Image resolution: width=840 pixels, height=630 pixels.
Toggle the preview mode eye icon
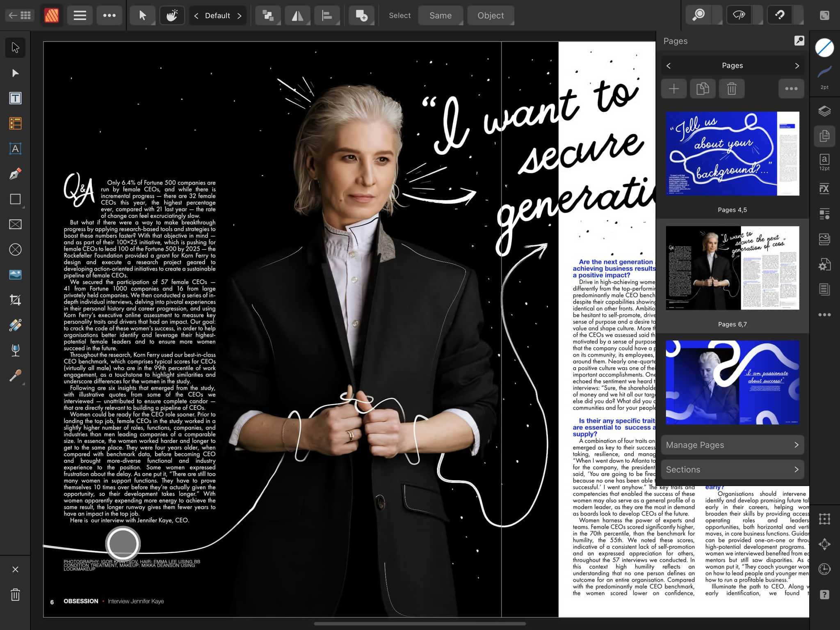(x=739, y=16)
